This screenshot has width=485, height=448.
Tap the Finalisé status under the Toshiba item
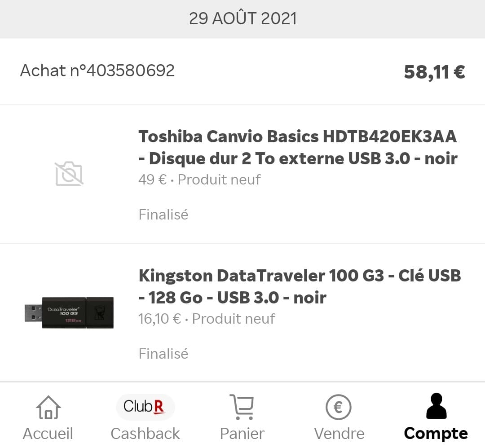tap(163, 215)
